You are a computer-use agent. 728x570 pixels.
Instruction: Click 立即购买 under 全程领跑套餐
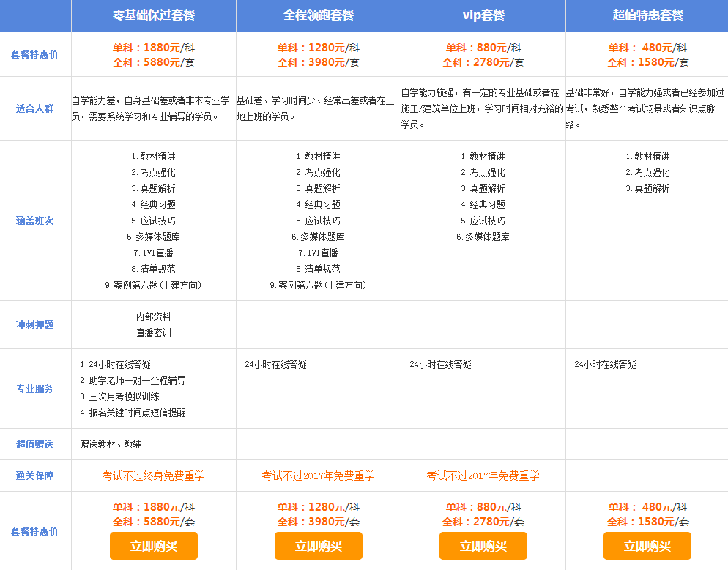[x=319, y=546]
